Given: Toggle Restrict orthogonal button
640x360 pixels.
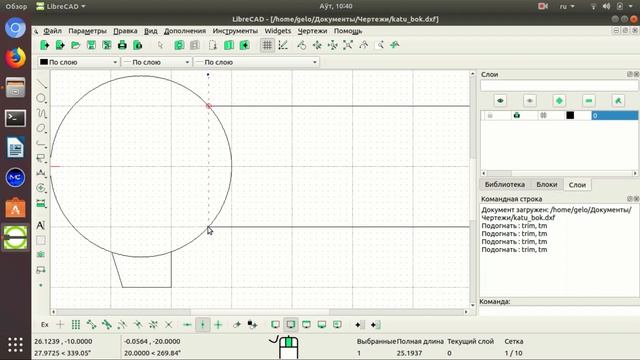Looking at the screenshot, I should tap(218, 325).
